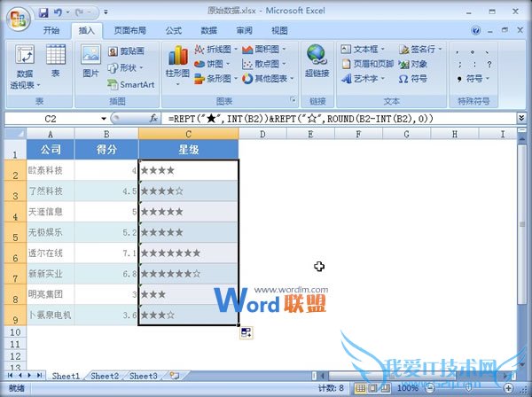Image resolution: width=532 pixels, height=397 pixels.
Task: Click the 100% zoom level
Action: 408,388
